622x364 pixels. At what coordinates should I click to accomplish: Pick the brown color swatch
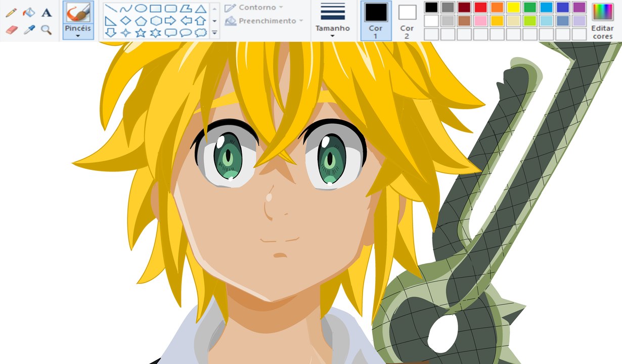[x=464, y=21]
